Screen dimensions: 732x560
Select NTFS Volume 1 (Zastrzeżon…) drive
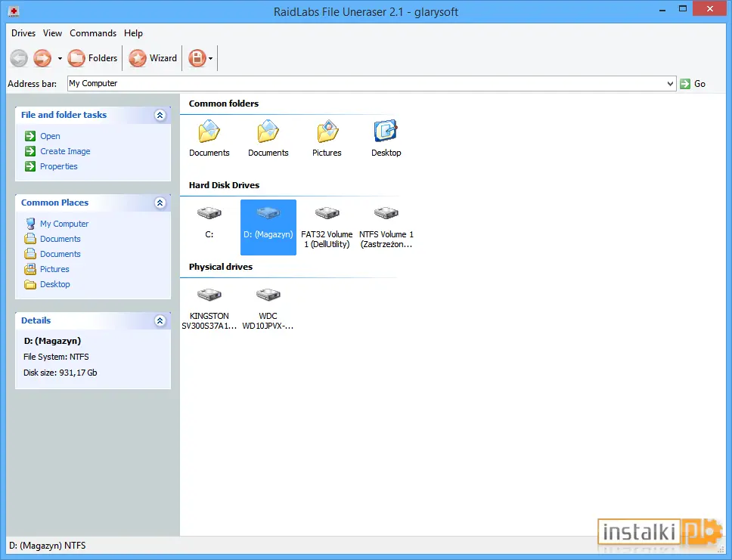[386, 227]
